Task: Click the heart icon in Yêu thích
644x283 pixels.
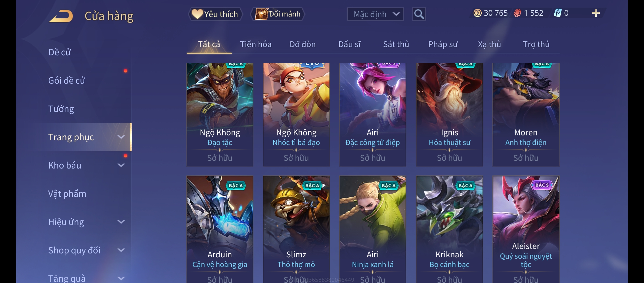Action: click(x=197, y=14)
